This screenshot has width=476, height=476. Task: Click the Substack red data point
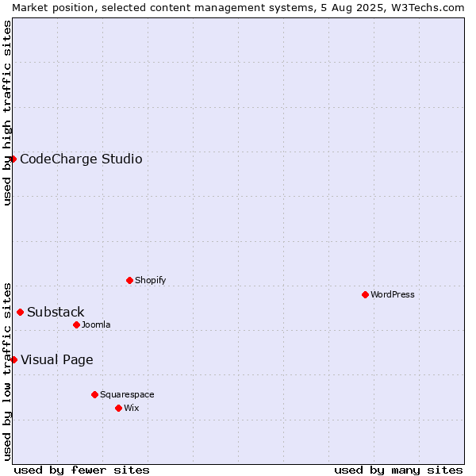click(21, 312)
